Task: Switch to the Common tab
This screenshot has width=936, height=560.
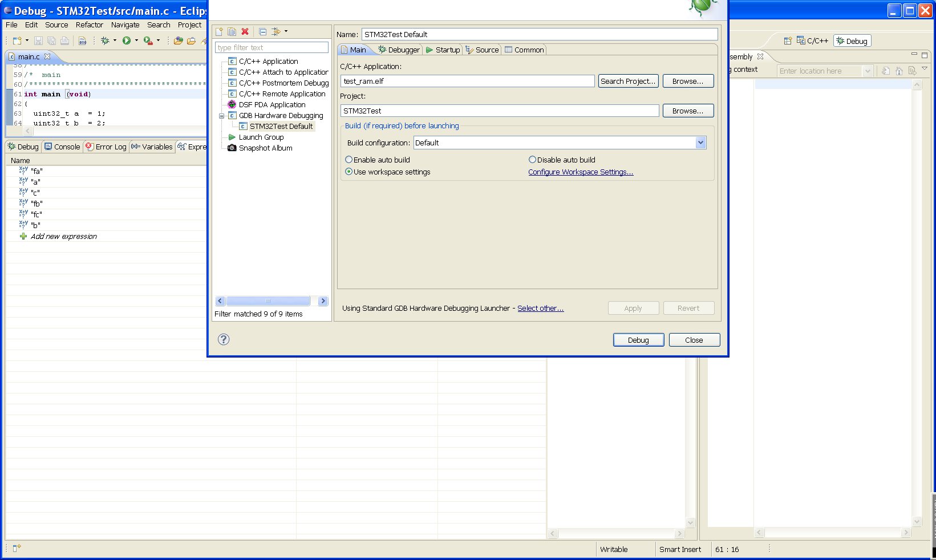Action: click(x=524, y=50)
